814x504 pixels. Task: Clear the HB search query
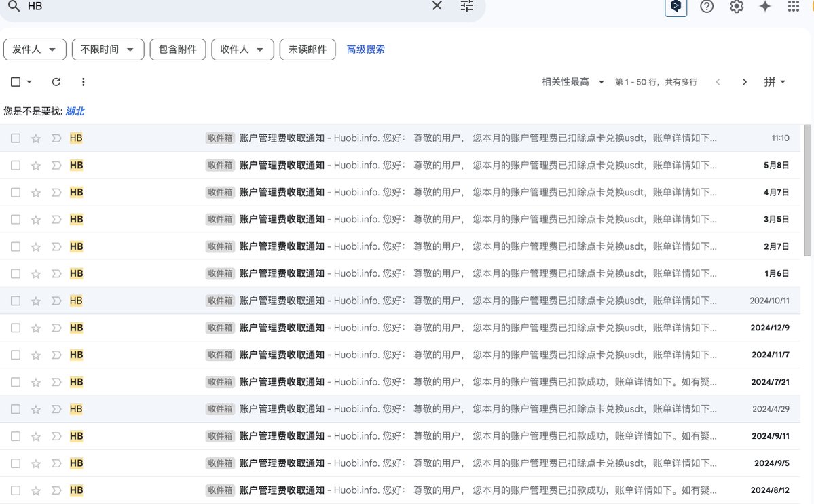[x=437, y=5]
